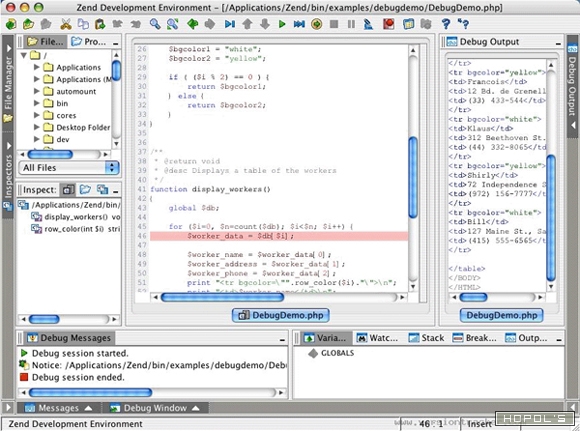580x431 pixels.
Task: Collapse the root / folder
Action: click(x=24, y=55)
